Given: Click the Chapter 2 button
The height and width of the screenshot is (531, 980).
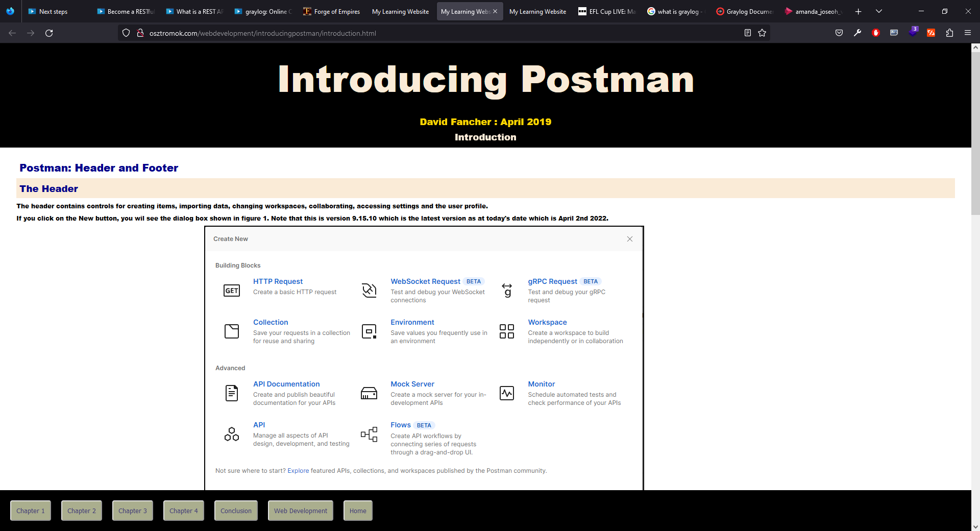Looking at the screenshot, I should click(x=82, y=511).
